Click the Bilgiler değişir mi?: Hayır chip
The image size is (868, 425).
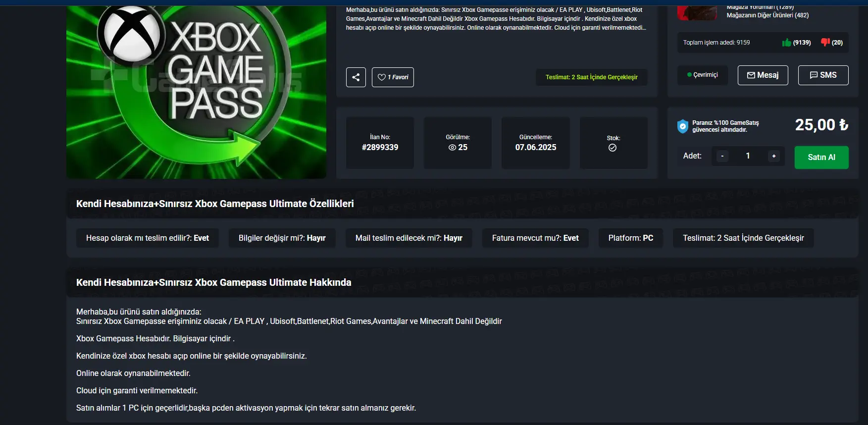point(282,238)
